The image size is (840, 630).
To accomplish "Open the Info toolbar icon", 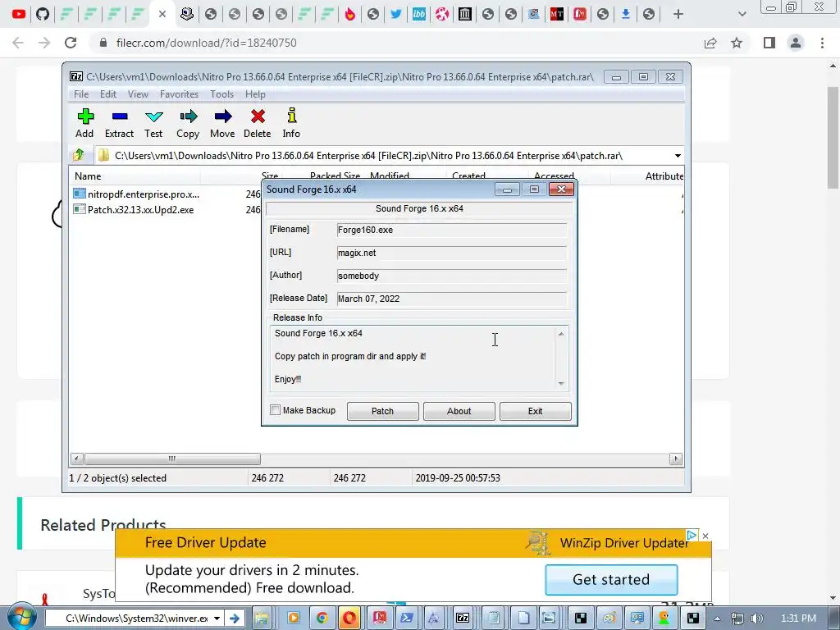I will tap(291, 123).
